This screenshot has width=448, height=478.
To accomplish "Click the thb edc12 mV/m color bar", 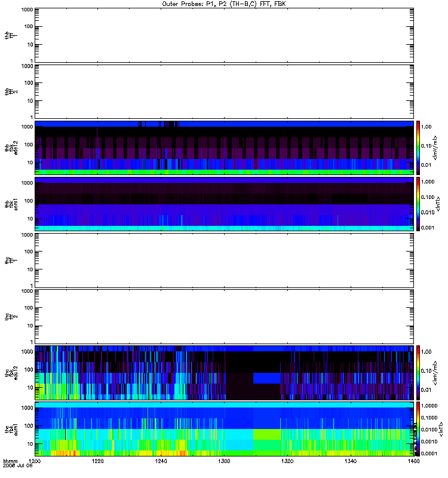I will [x=418, y=148].
